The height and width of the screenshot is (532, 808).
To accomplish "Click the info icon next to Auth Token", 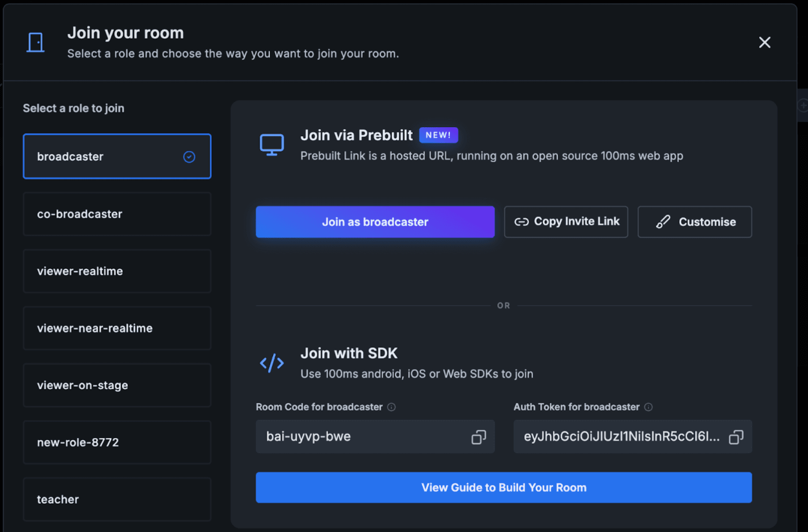I will point(648,407).
